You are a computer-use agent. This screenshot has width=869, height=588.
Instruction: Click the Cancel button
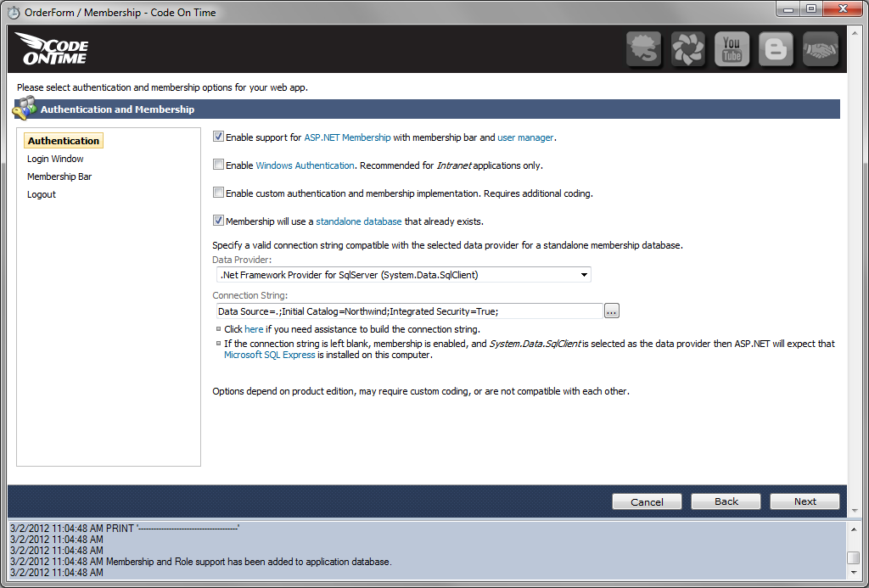647,501
